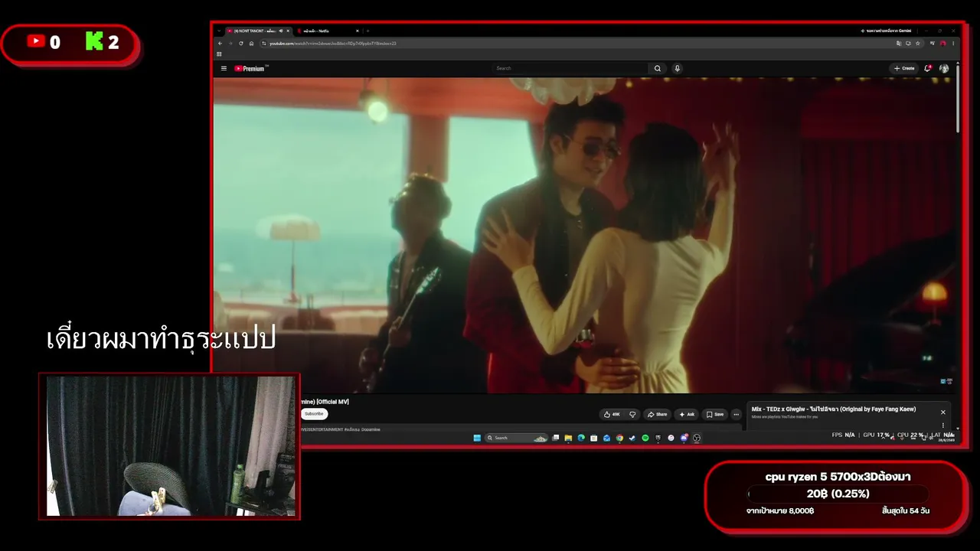This screenshot has width=980, height=551.
Task: Mute the NONT TANONT tab audio
Action: tap(281, 31)
